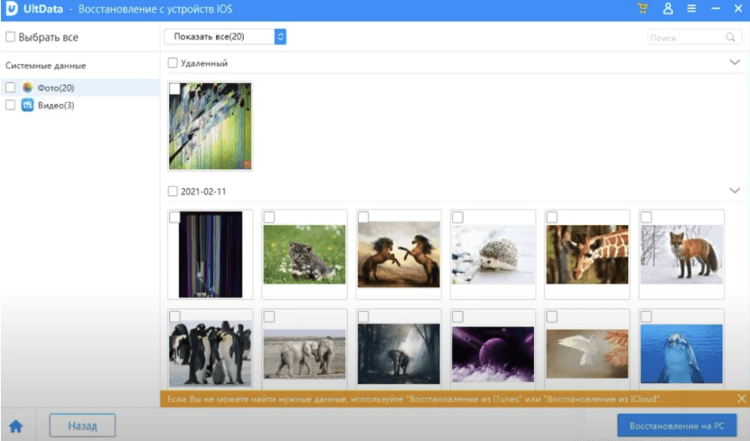This screenshot has width=750, height=441.
Task: Collapse the Удаленный section chevron
Action: (x=735, y=62)
